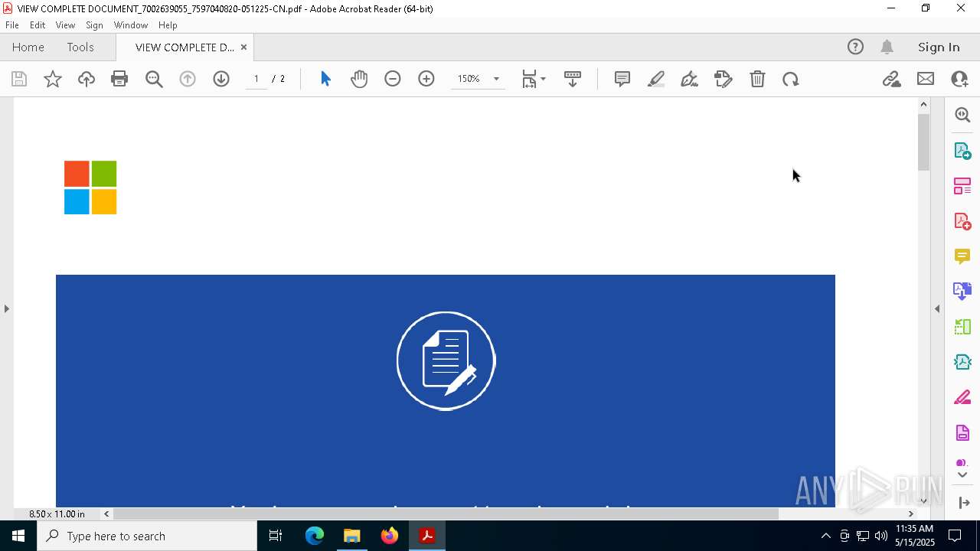The width and height of the screenshot is (980, 551).
Task: Open Export PDF in the right pane
Action: [962, 150]
